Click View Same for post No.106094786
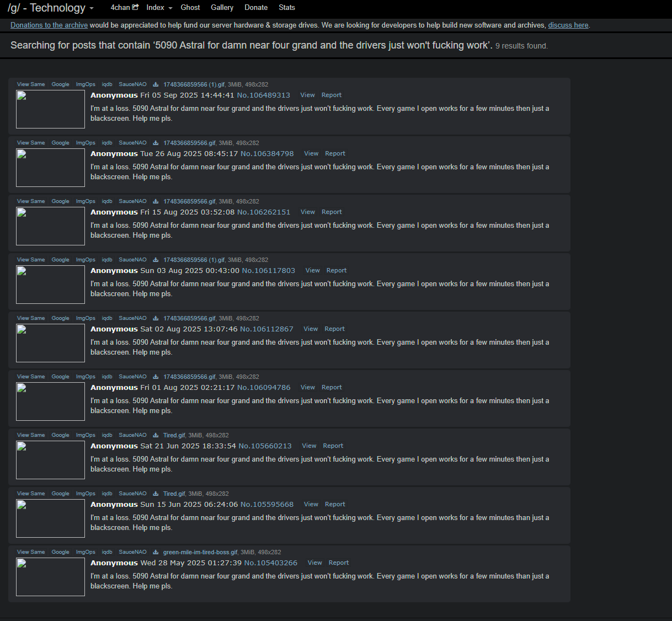The height and width of the screenshot is (621, 672). (x=31, y=377)
